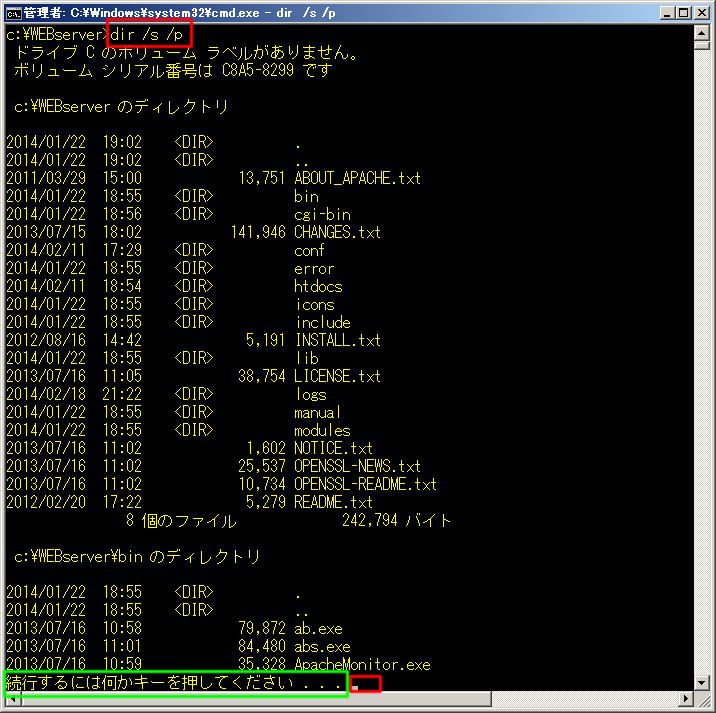Click the time 21:22 on logs row
The height and width of the screenshot is (713, 716).
click(122, 394)
